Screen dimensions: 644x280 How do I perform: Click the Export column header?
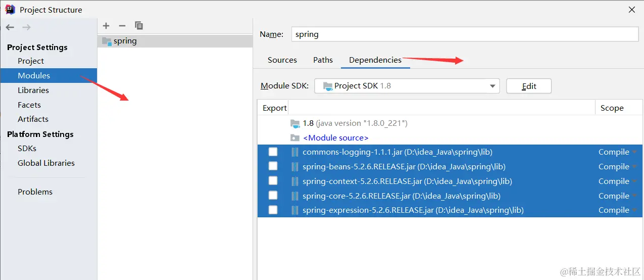tap(275, 108)
